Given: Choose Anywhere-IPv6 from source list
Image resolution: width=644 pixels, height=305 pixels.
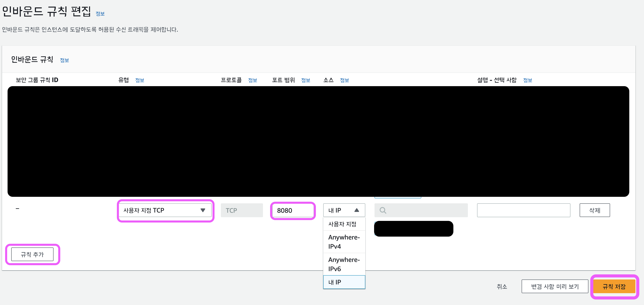Looking at the screenshot, I should 344,264.
